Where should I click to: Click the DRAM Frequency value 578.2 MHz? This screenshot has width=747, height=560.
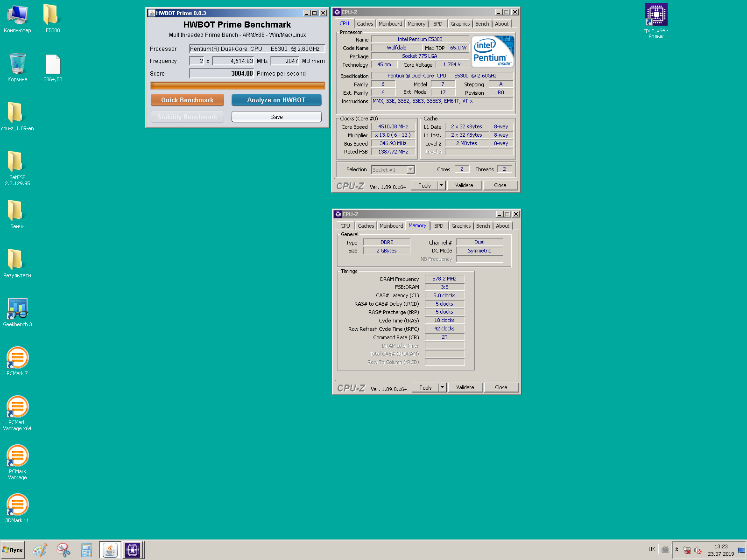pyautogui.click(x=444, y=279)
